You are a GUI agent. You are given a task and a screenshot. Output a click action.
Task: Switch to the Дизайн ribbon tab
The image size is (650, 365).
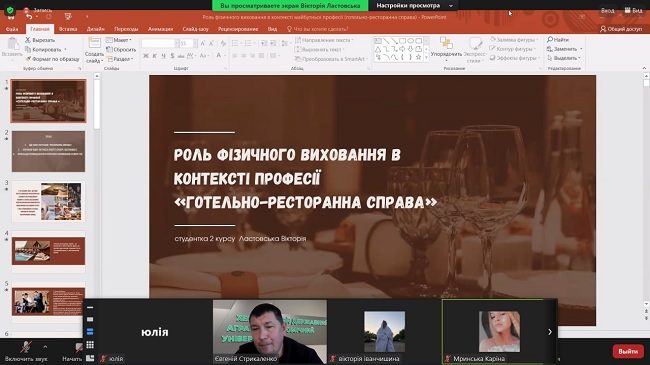96,29
